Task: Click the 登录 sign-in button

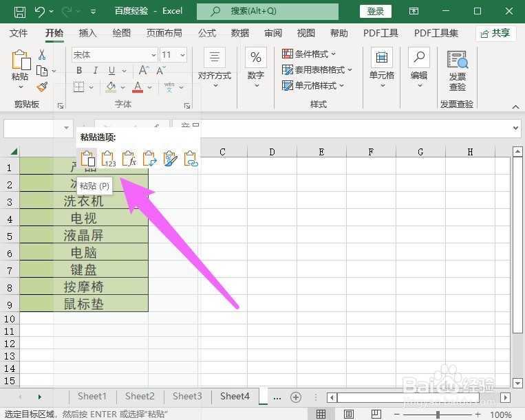Action: pos(375,12)
